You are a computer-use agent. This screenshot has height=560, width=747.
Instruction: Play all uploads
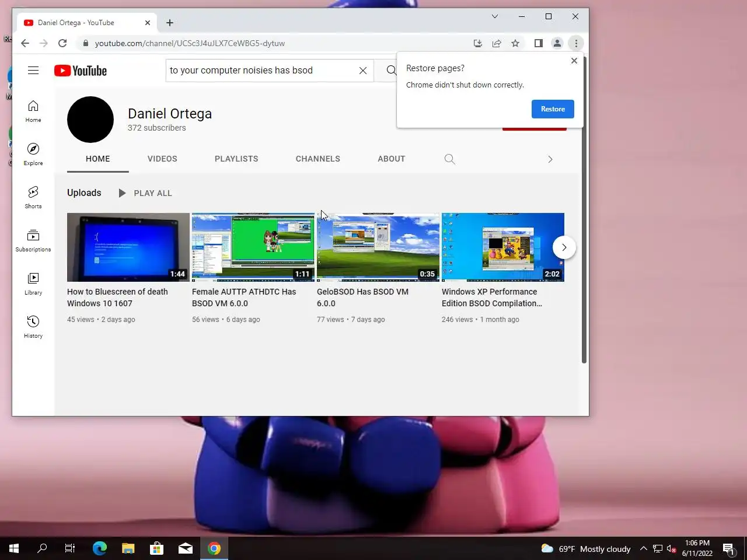tap(145, 193)
